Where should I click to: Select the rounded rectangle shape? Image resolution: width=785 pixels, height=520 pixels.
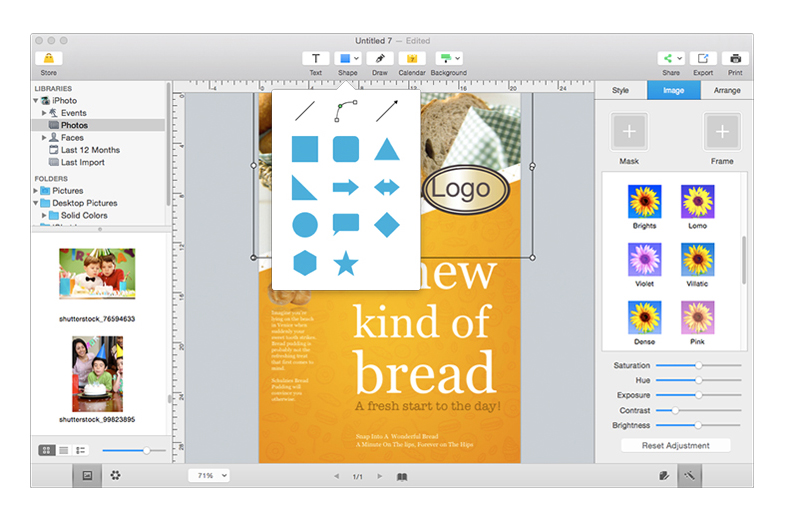(346, 150)
